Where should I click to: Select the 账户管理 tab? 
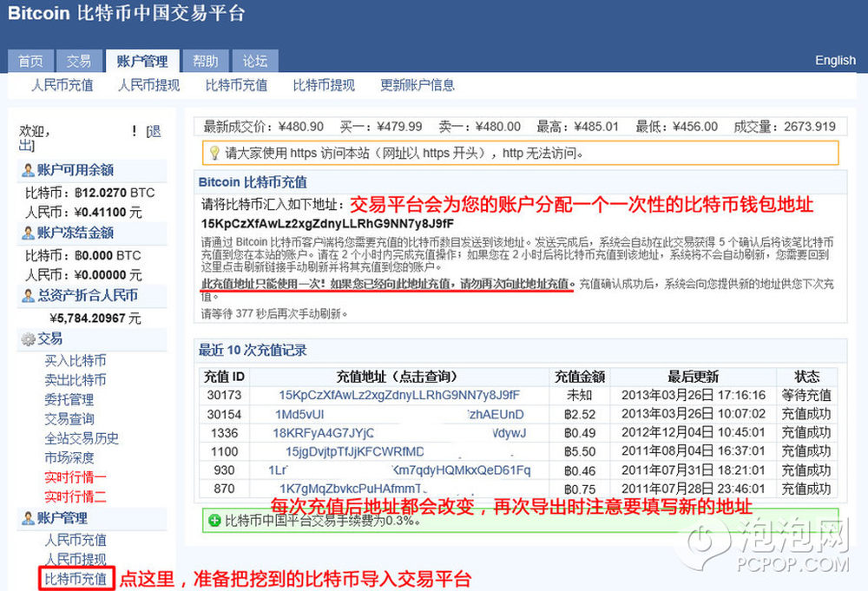click(142, 61)
